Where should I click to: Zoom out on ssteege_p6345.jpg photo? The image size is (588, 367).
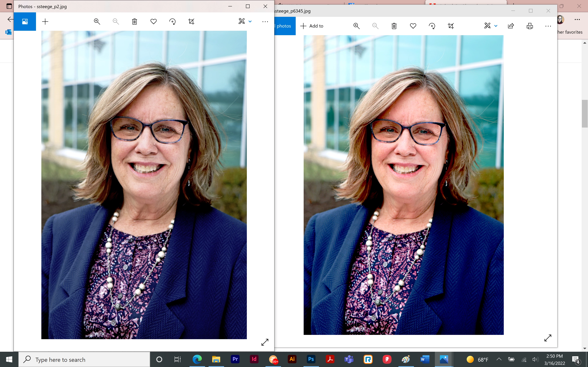(375, 26)
